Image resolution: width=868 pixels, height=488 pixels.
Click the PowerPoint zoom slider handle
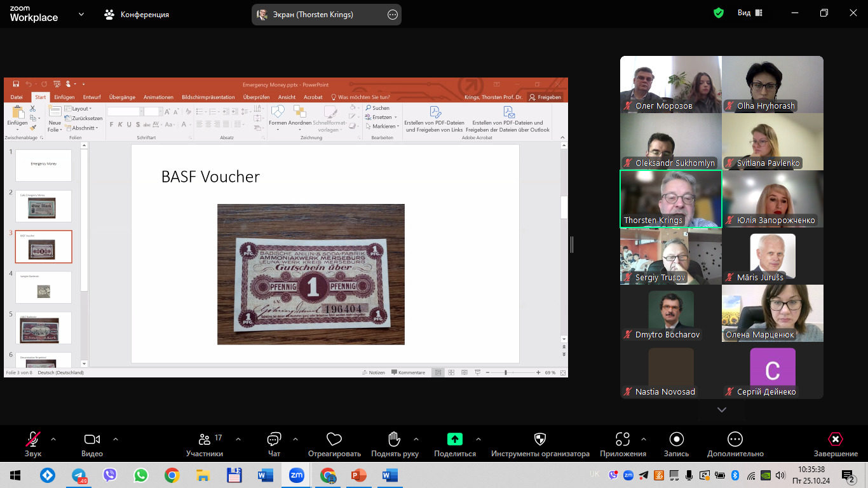click(506, 372)
